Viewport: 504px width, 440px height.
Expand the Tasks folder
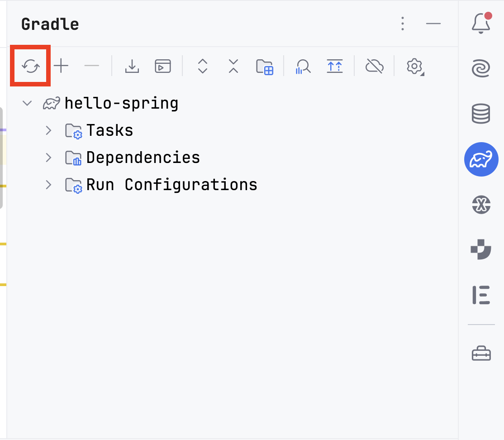tap(48, 130)
